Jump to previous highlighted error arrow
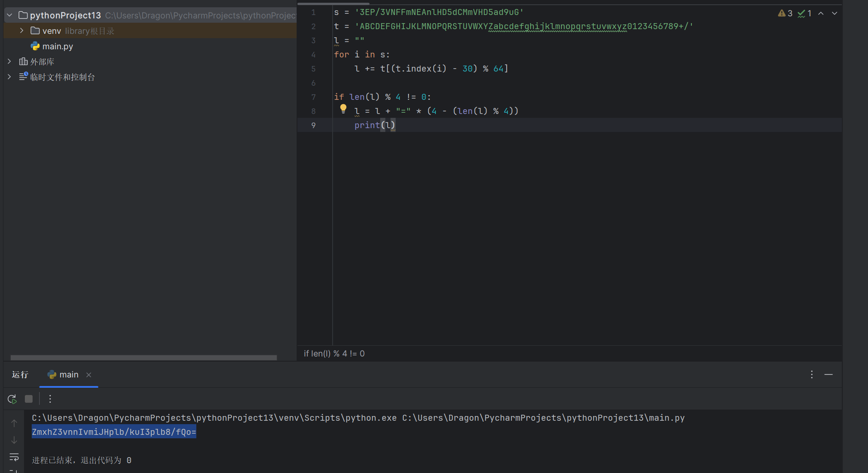Viewport: 868px width, 473px height. click(x=821, y=13)
